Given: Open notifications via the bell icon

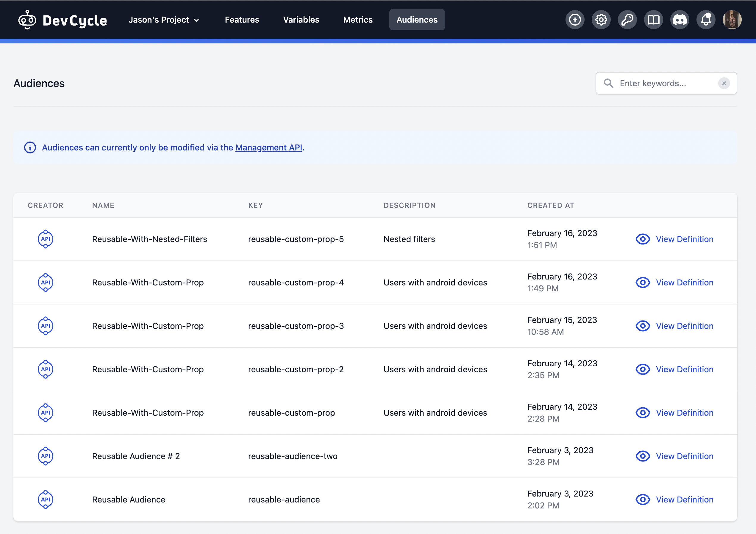Looking at the screenshot, I should [x=706, y=20].
